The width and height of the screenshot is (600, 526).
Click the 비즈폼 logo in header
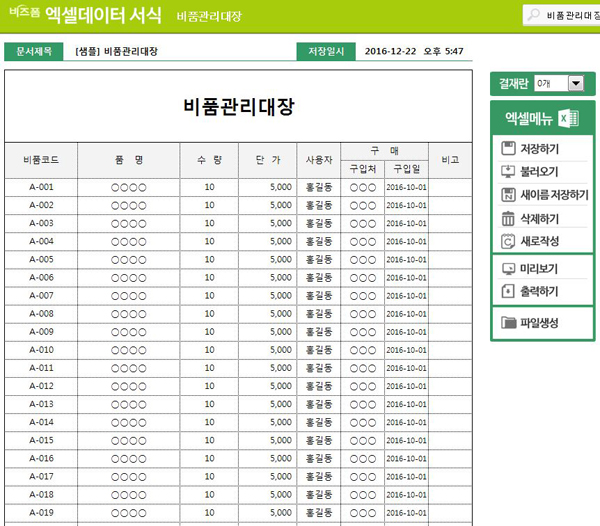[24, 11]
